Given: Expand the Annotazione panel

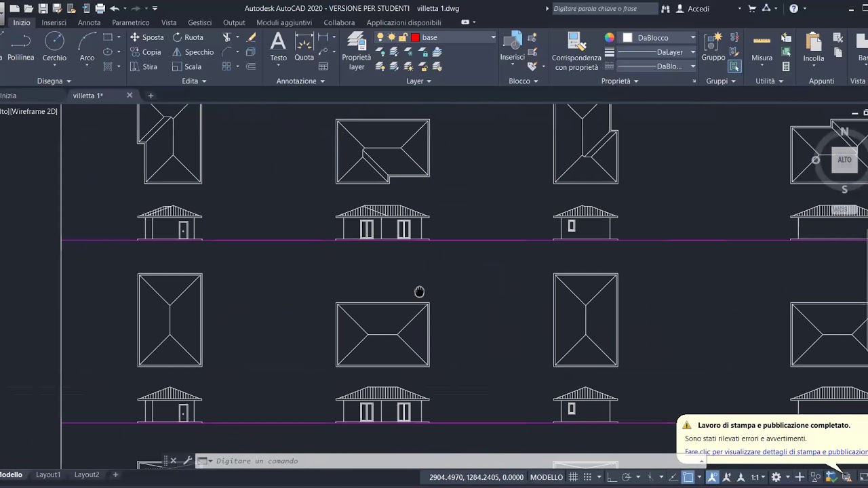Looking at the screenshot, I should point(300,81).
